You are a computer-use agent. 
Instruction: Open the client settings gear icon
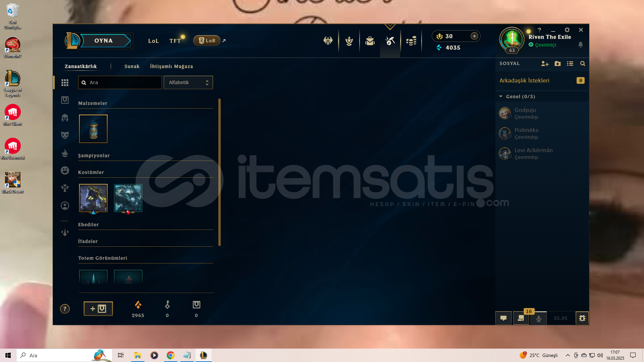tap(567, 30)
